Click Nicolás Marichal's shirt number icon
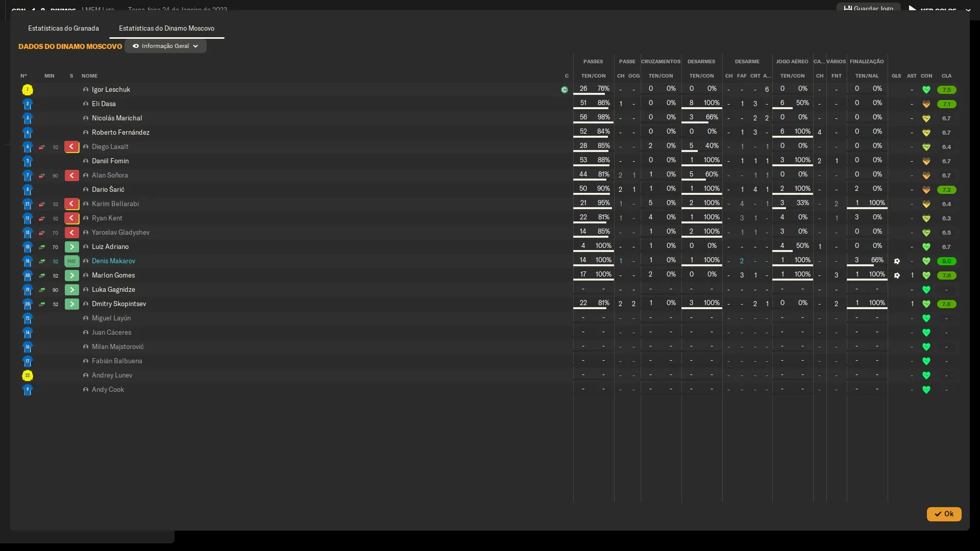 pyautogui.click(x=28, y=118)
